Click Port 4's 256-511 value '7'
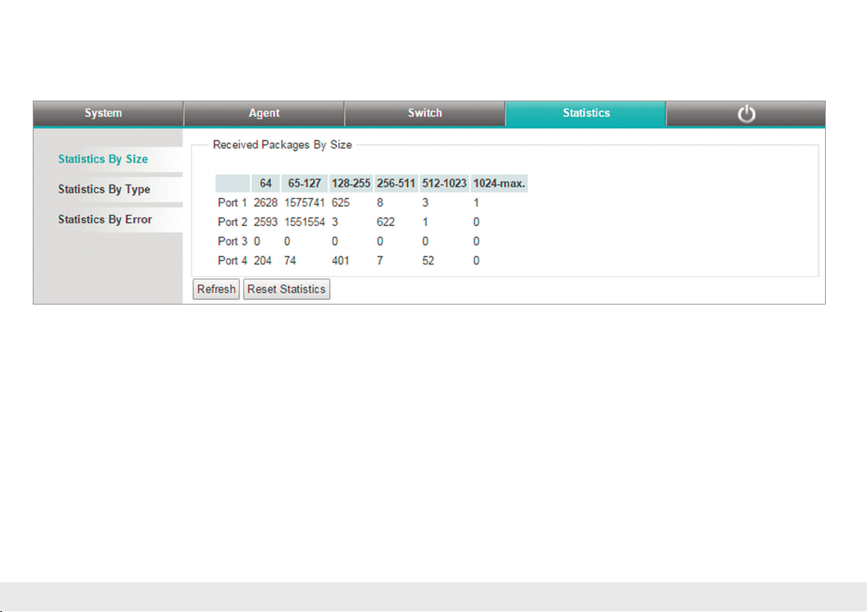The width and height of the screenshot is (868, 612). [x=380, y=261]
